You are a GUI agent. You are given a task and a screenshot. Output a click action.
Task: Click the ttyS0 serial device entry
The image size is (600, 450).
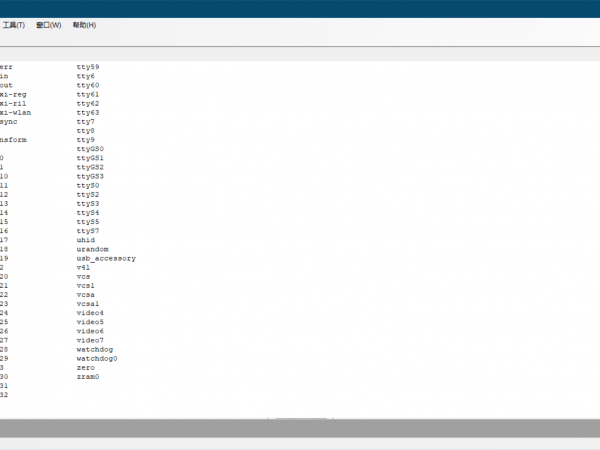[88, 185]
